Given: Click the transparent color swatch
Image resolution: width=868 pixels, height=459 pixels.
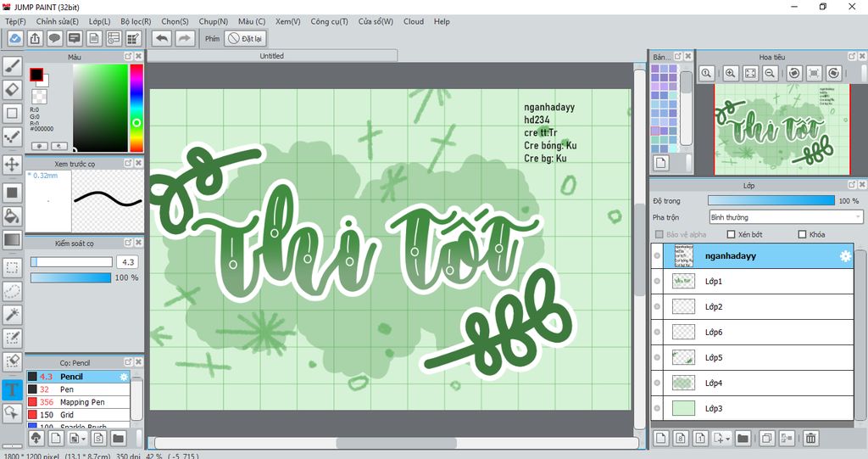Looking at the screenshot, I should point(39,97).
